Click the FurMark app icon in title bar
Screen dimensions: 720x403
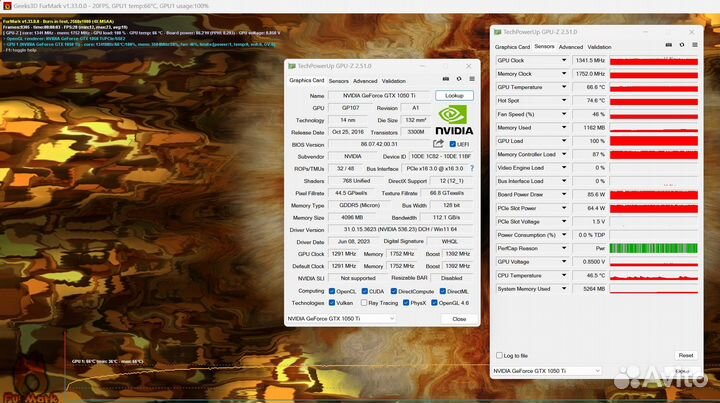pos(7,6)
